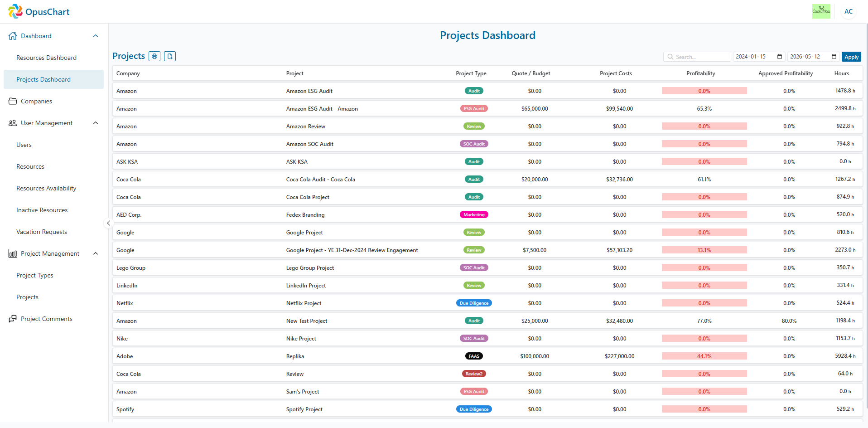Click the Company column header
The image size is (868, 428).
point(128,73)
